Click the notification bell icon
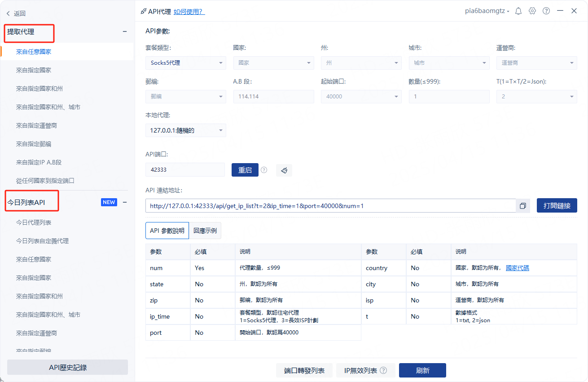 (518, 11)
